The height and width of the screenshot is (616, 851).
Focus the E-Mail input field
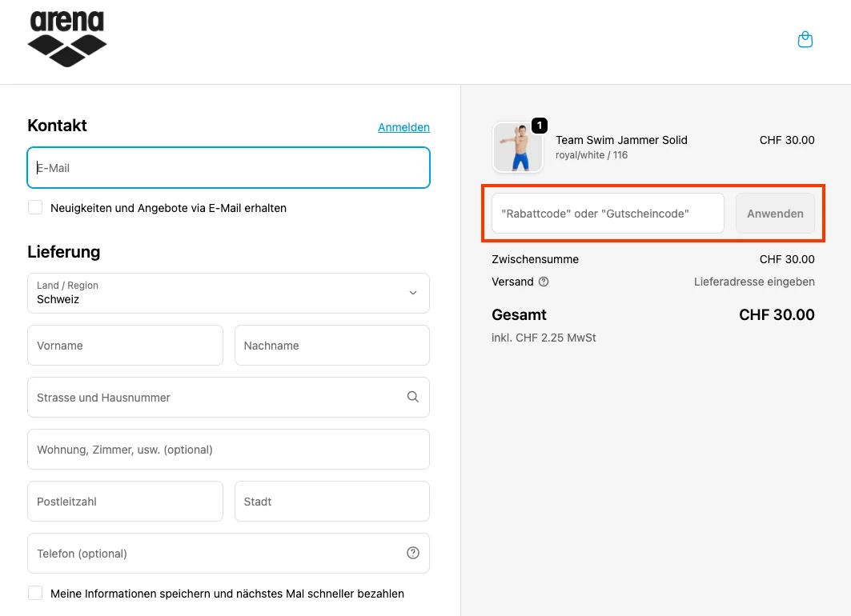tap(228, 168)
